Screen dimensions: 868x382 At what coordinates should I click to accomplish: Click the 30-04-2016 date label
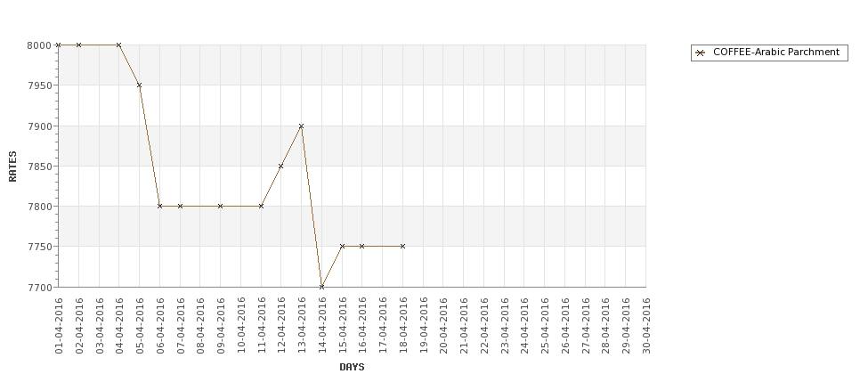point(646,326)
